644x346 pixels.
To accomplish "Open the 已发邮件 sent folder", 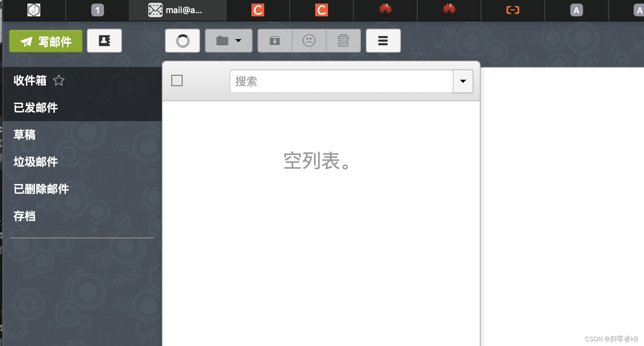I will [82, 108].
